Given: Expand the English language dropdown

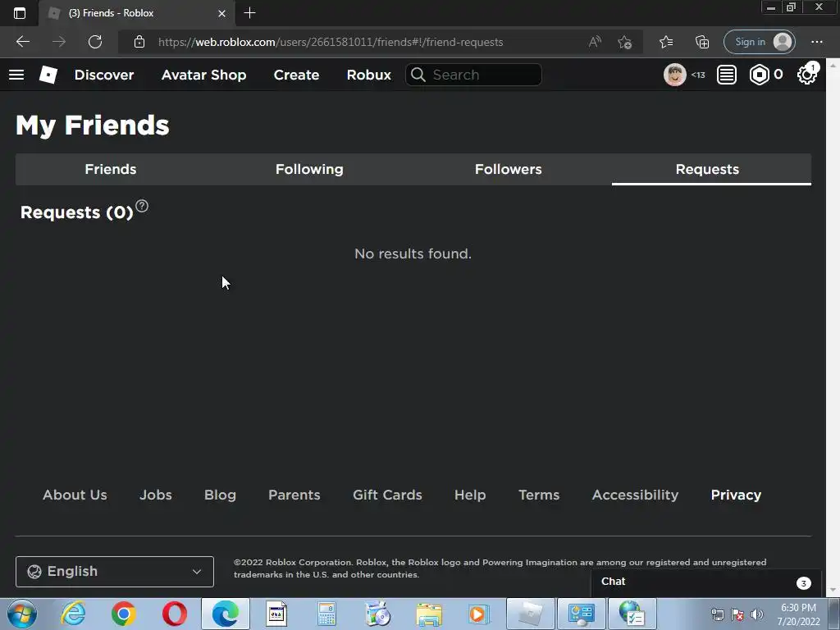Looking at the screenshot, I should (x=115, y=572).
